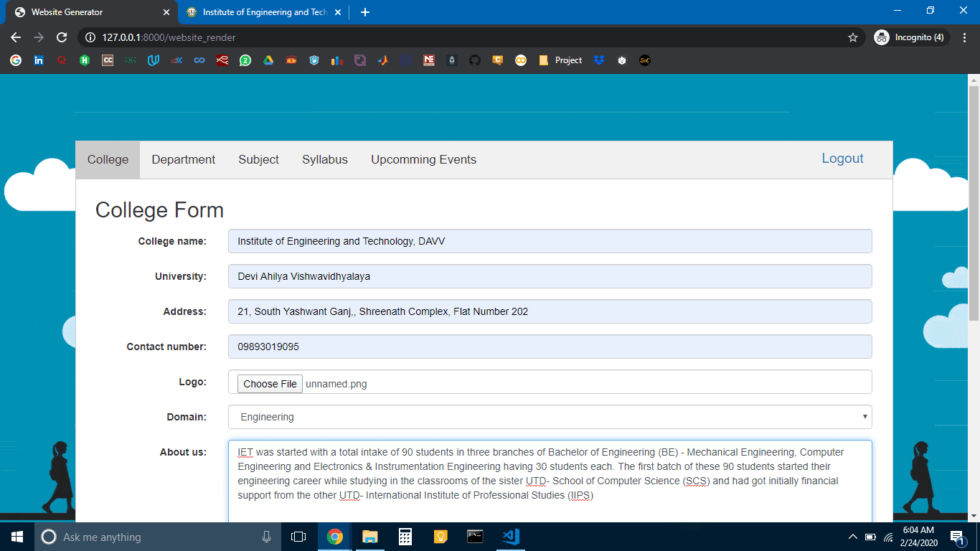Screen dimensions: 980x551
Task: Open the lightbulb Tips app on taskbar
Action: [440, 537]
